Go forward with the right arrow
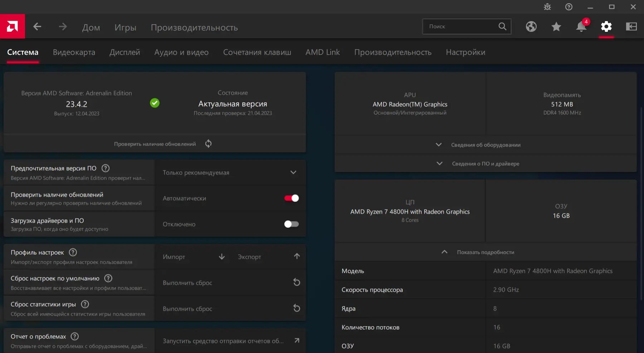 tap(63, 26)
